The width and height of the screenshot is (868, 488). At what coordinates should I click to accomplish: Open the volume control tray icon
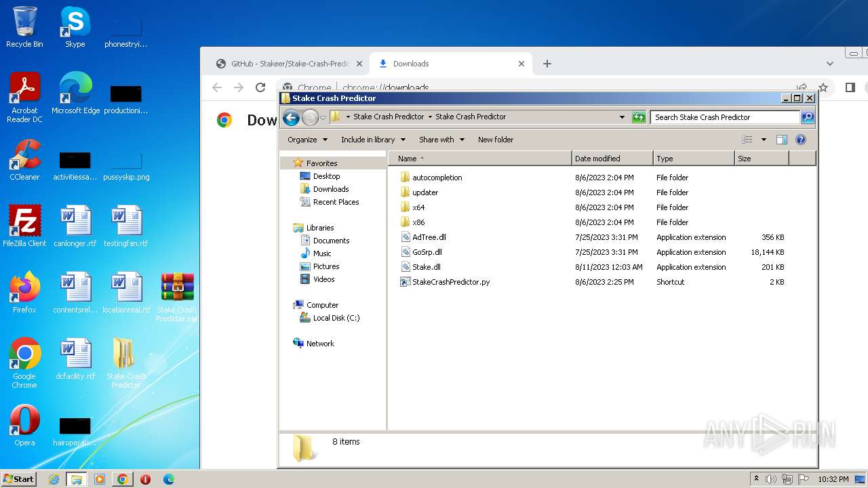(x=771, y=479)
